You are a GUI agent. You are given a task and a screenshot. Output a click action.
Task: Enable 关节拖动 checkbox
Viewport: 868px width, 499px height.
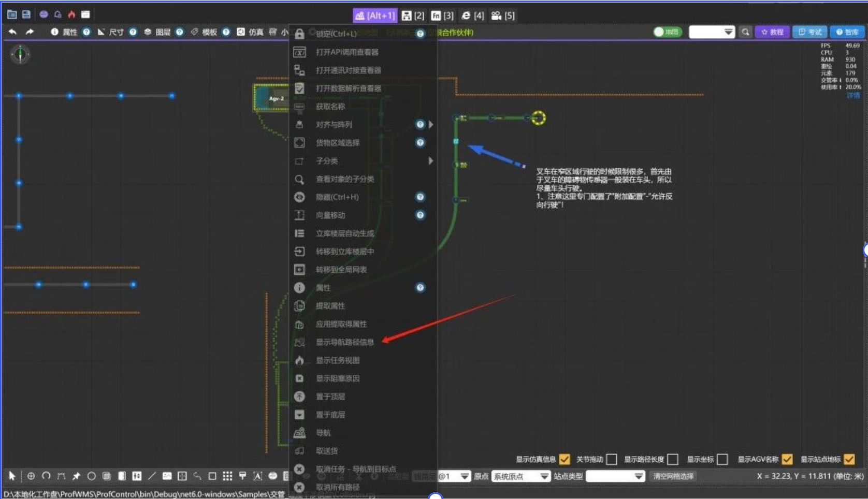pos(612,459)
